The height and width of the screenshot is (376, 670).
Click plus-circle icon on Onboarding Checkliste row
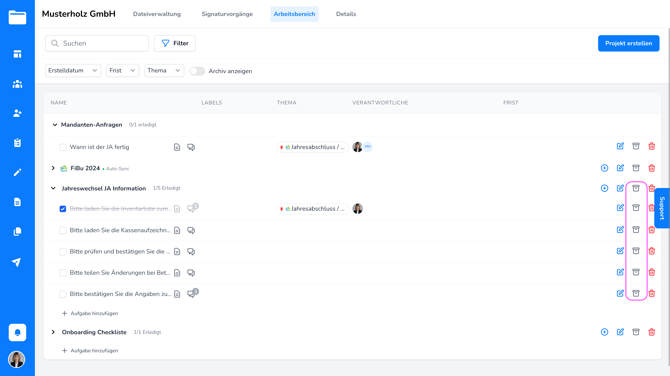(604, 332)
